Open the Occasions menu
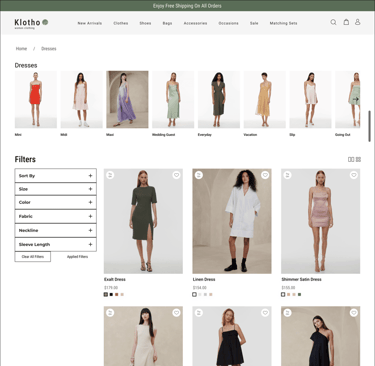 pos(228,23)
